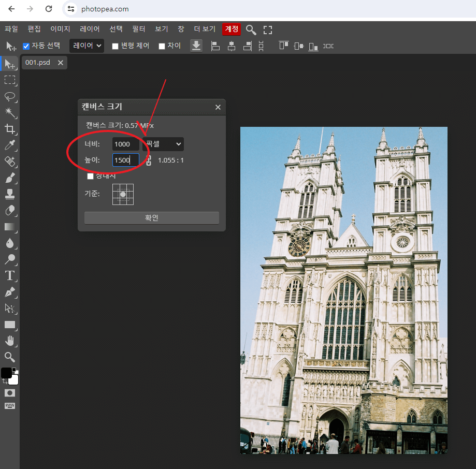Click the 너비 width input field
Image resolution: width=476 pixels, height=469 pixels.
[x=126, y=144]
